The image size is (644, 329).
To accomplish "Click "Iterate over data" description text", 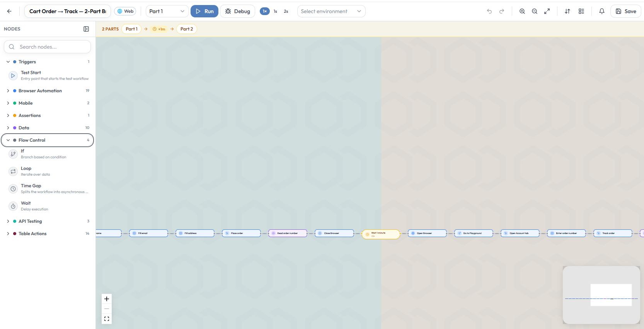I will tap(35, 175).
